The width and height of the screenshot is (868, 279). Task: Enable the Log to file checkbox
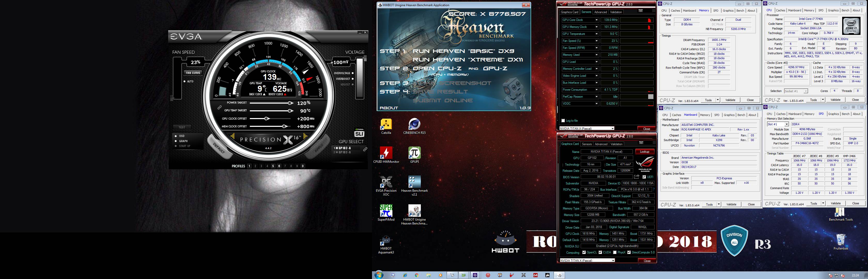point(563,121)
